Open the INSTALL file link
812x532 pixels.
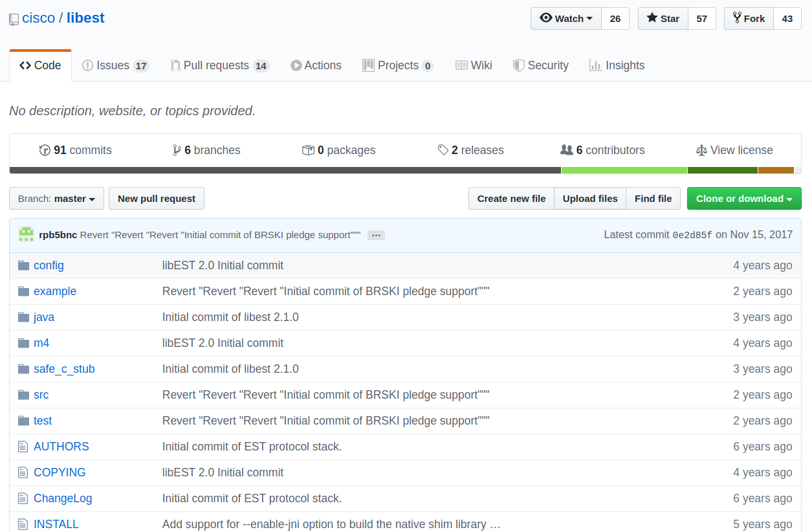[x=56, y=524]
